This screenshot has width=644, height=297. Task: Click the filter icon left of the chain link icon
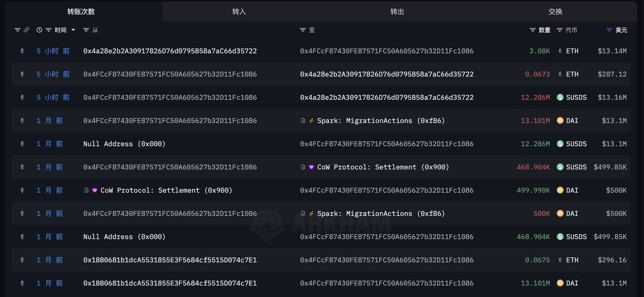(x=17, y=30)
